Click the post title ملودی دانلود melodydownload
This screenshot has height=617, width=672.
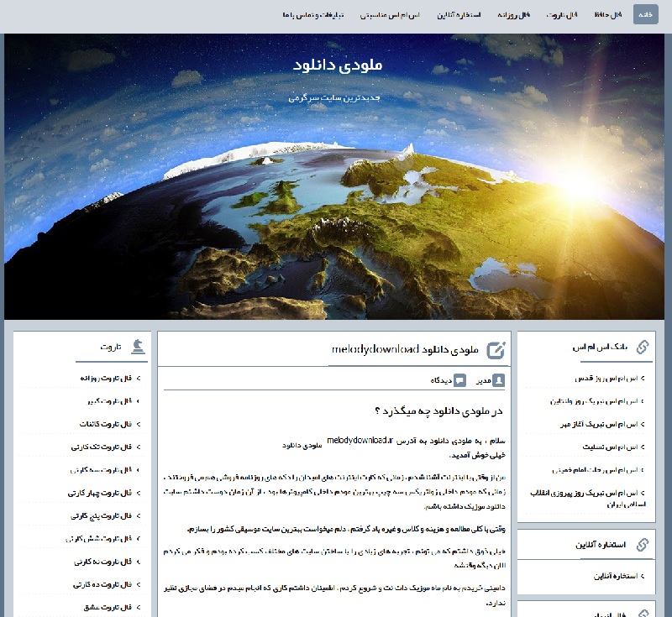coord(405,350)
